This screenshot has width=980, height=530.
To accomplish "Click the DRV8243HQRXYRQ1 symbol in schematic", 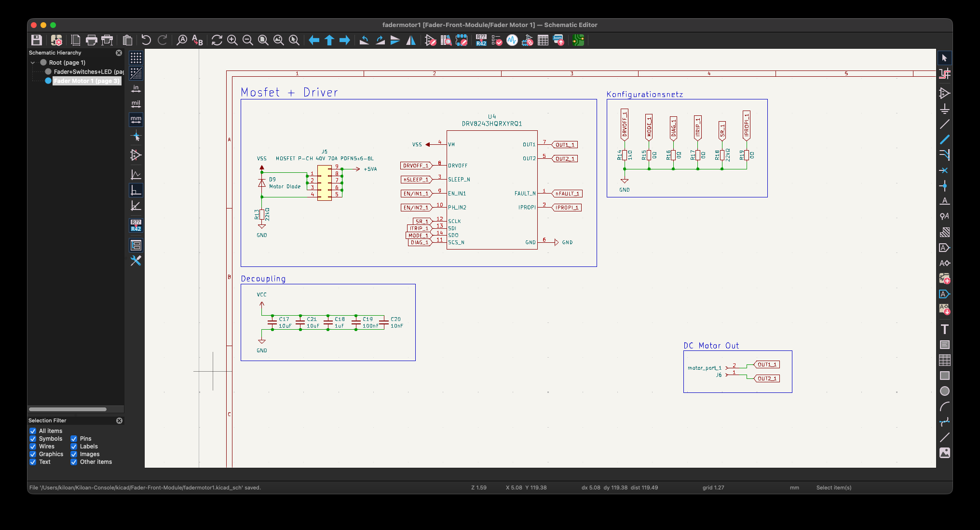I will [491, 190].
